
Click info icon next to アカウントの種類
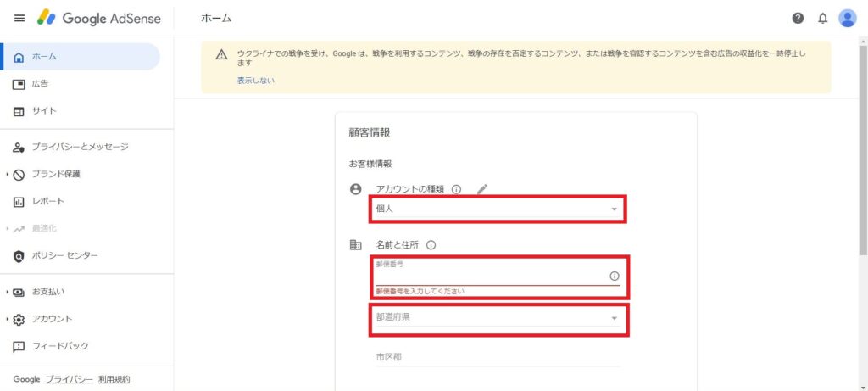tap(456, 189)
